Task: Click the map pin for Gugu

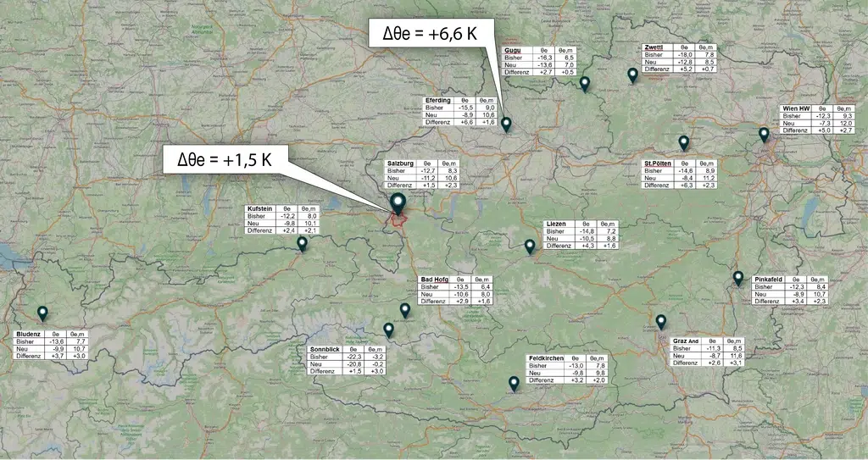Action: (585, 84)
